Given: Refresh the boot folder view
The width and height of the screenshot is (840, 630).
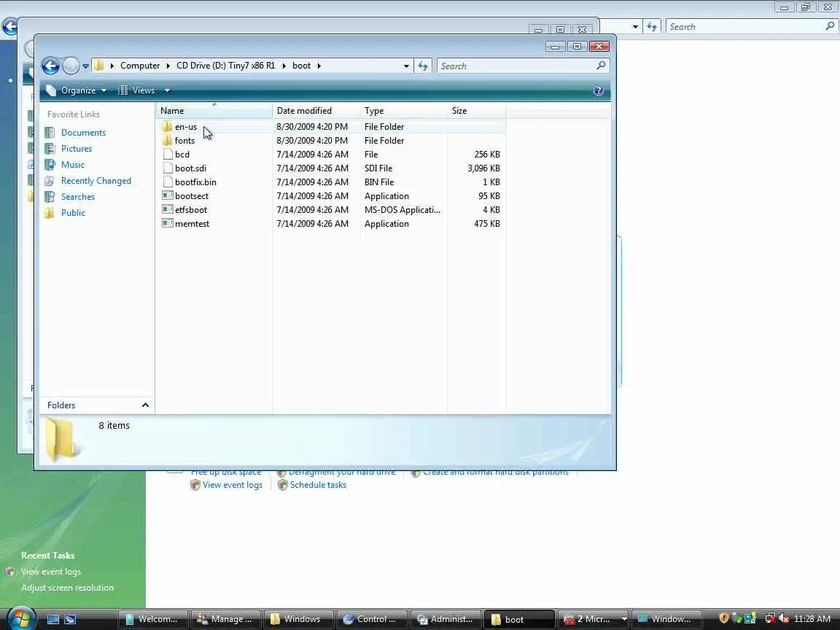Looking at the screenshot, I should [423, 66].
